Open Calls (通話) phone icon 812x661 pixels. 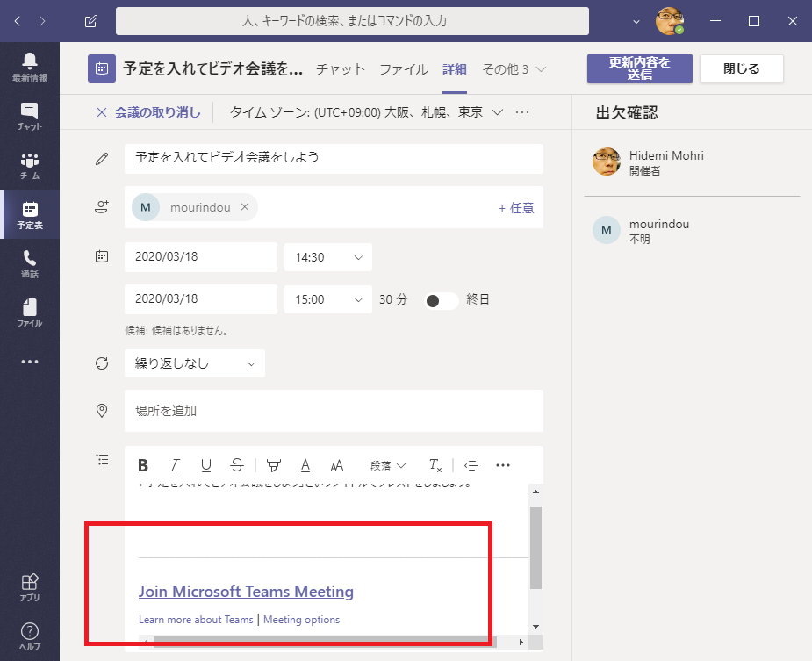click(x=30, y=263)
